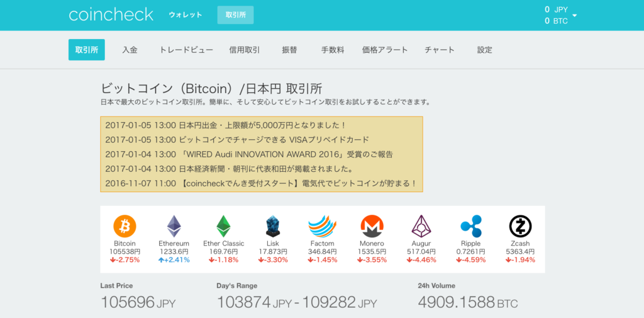The height and width of the screenshot is (318, 644).
Task: Click the Factom price 346.84円
Action: (x=323, y=251)
